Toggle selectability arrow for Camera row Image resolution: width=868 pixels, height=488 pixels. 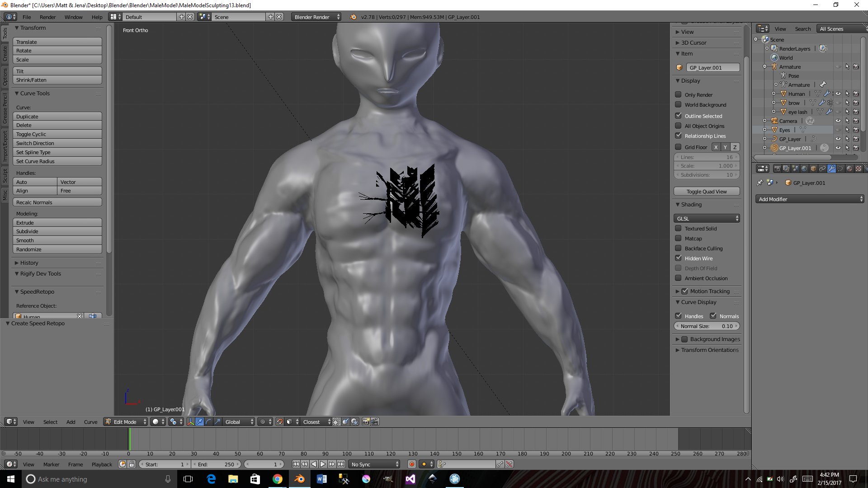[847, 121]
